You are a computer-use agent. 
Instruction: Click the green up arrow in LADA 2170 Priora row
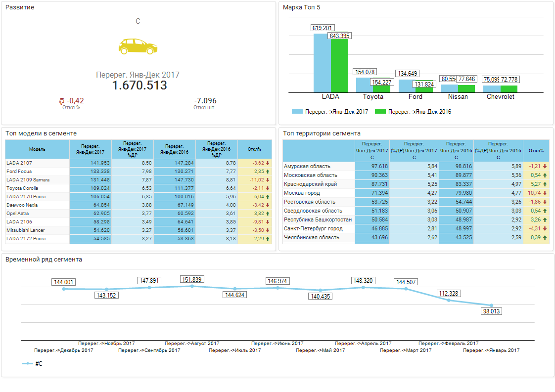tap(268, 197)
